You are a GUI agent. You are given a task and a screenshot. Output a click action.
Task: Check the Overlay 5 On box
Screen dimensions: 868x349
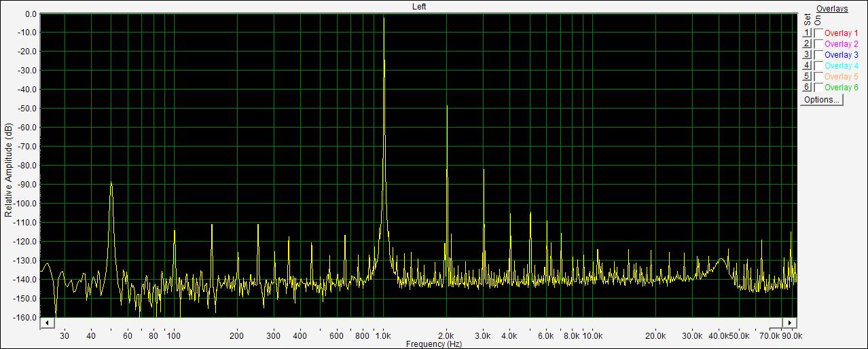[x=818, y=77]
